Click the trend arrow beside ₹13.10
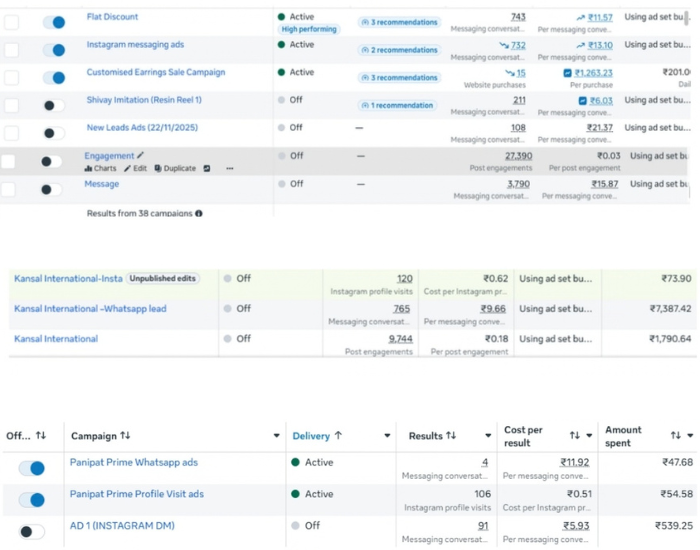700x550 pixels. (x=580, y=46)
